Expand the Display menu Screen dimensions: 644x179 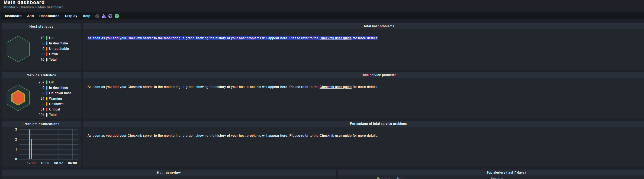(71, 16)
